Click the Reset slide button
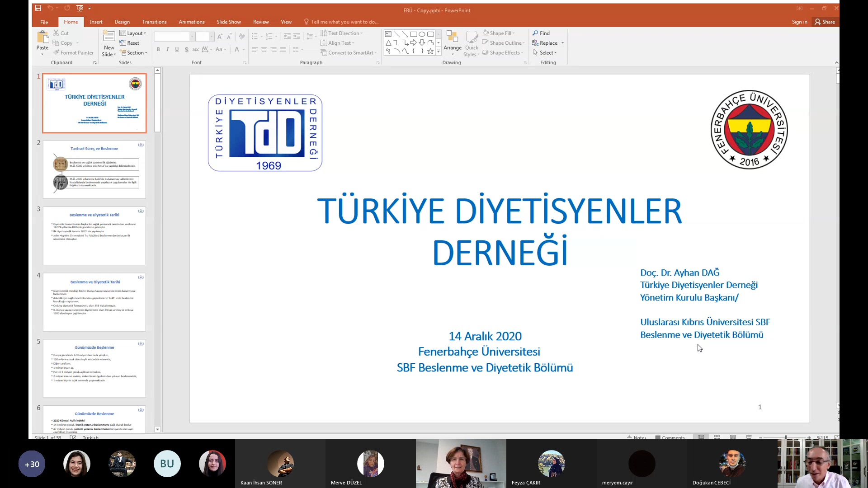The image size is (868, 488). coord(129,43)
